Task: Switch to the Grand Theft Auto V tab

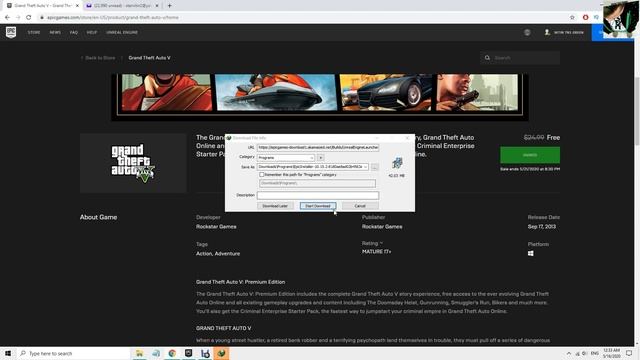Action: click(41, 6)
